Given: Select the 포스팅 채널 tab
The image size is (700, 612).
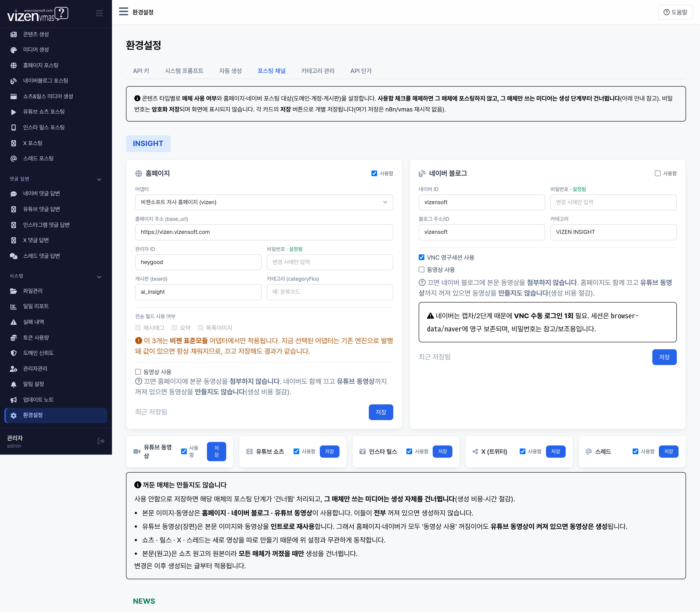Looking at the screenshot, I should pyautogui.click(x=271, y=71).
